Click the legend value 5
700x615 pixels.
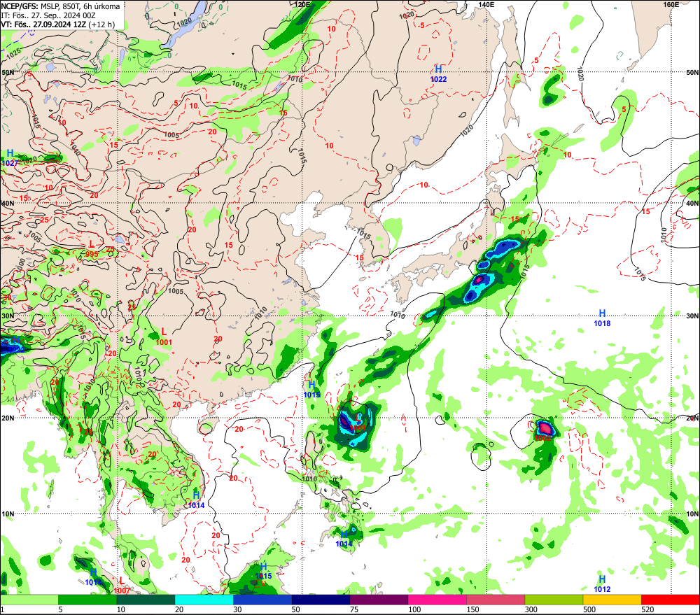(61, 609)
